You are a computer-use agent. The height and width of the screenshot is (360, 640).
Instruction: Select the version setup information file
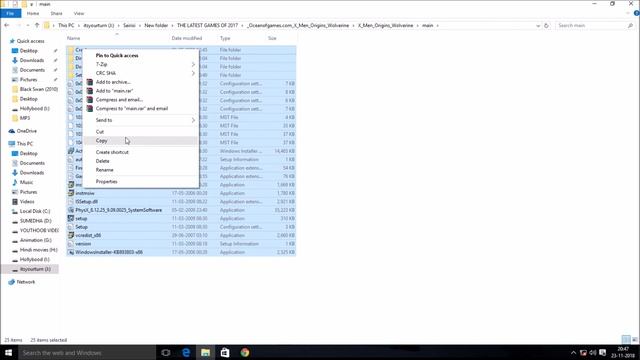83,244
